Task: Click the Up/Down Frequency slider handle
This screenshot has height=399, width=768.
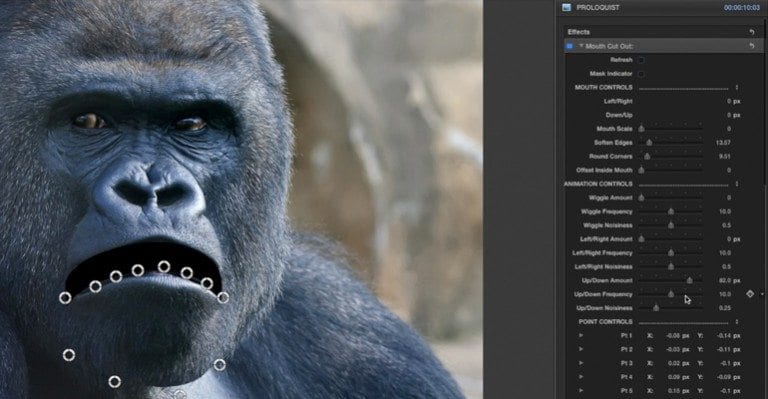Action: pyautogui.click(x=671, y=294)
